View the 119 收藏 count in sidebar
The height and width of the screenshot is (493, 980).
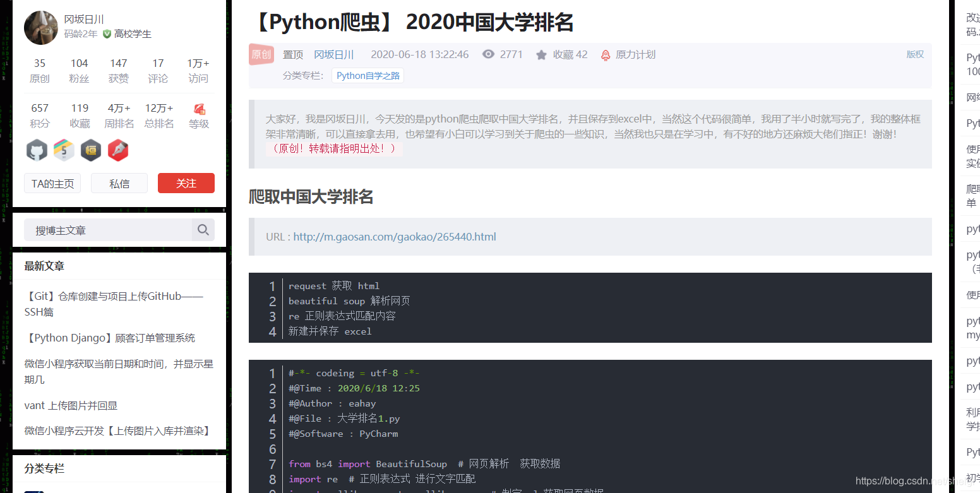[x=80, y=116]
